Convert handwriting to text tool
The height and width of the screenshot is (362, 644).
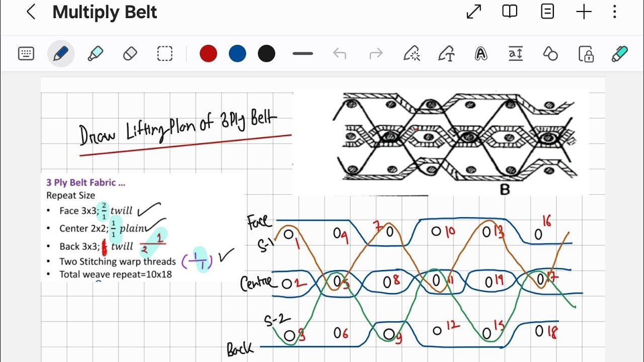pos(447,54)
